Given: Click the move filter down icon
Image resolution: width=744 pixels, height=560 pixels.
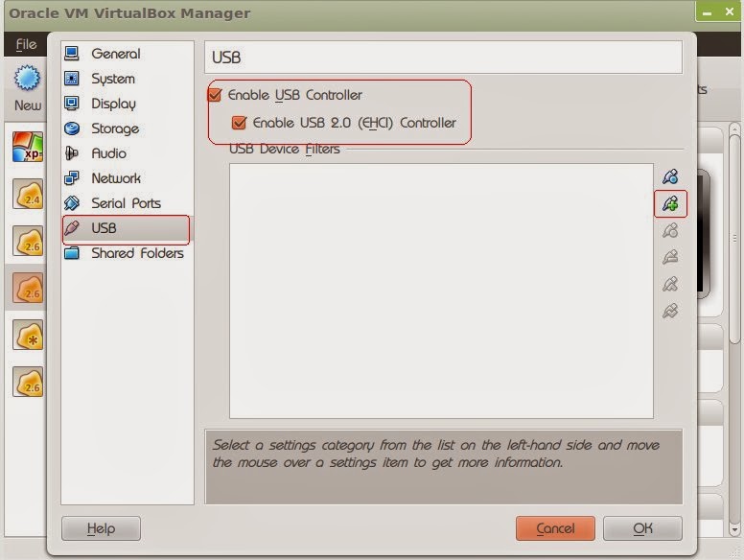Looking at the screenshot, I should (670, 312).
